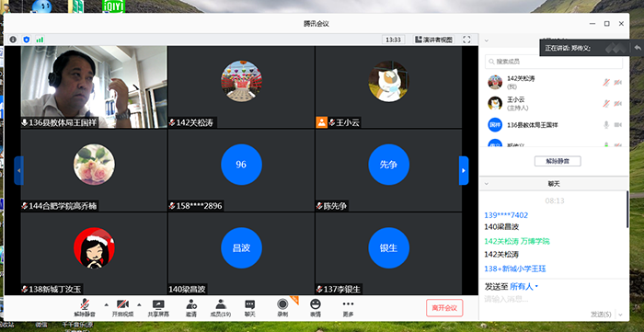Toggle Unmute (解除静音) microphone in toolbar
This screenshot has width=644, height=332.
point(85,308)
